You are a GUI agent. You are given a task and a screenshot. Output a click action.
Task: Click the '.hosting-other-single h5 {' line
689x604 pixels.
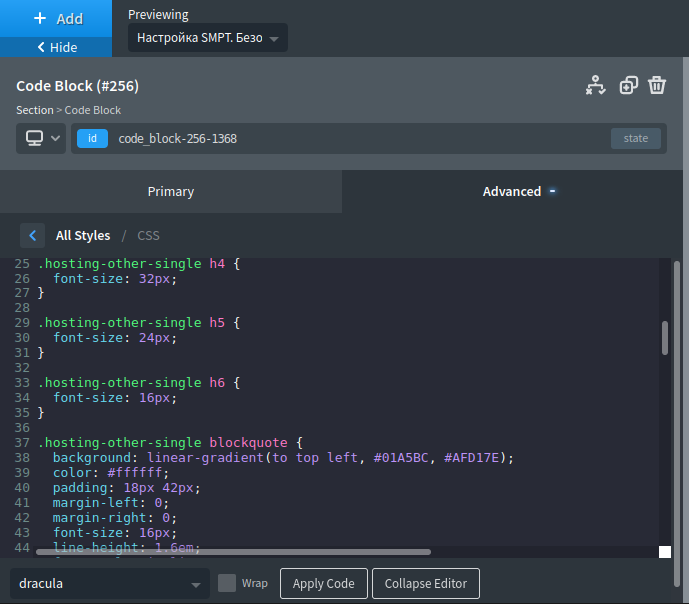point(139,323)
